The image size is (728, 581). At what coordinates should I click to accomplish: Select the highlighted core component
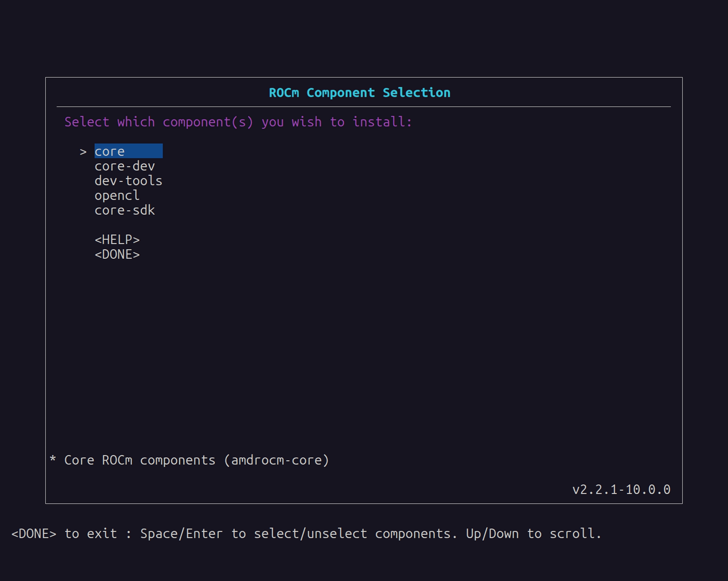pyautogui.click(x=128, y=151)
